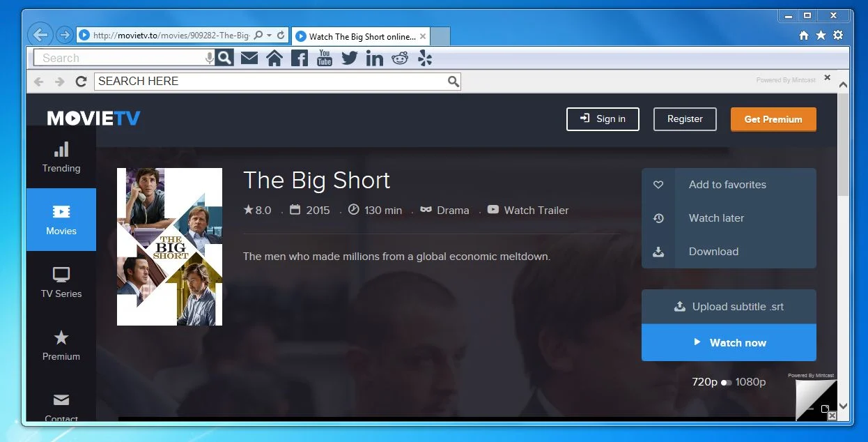Click the Drama genre link
This screenshot has width=868, height=442.
[x=444, y=210]
